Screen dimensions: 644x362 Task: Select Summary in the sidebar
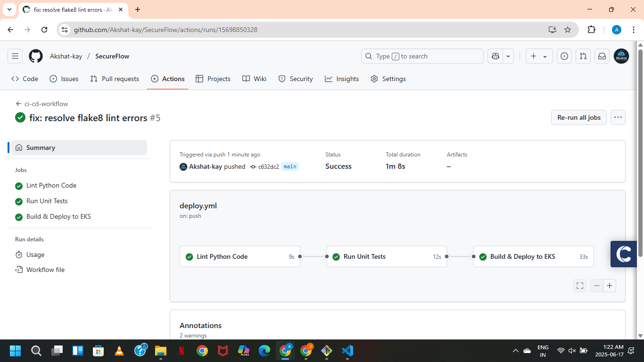coord(79,148)
